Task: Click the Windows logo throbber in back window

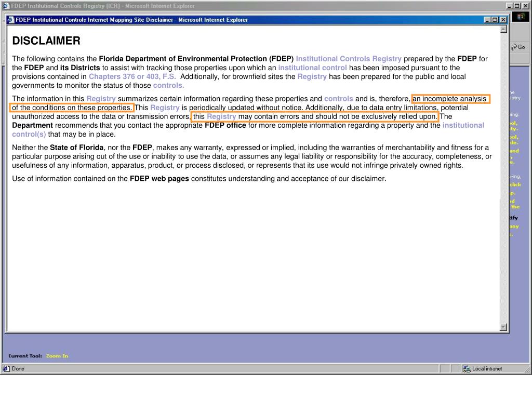Action: pos(520,17)
